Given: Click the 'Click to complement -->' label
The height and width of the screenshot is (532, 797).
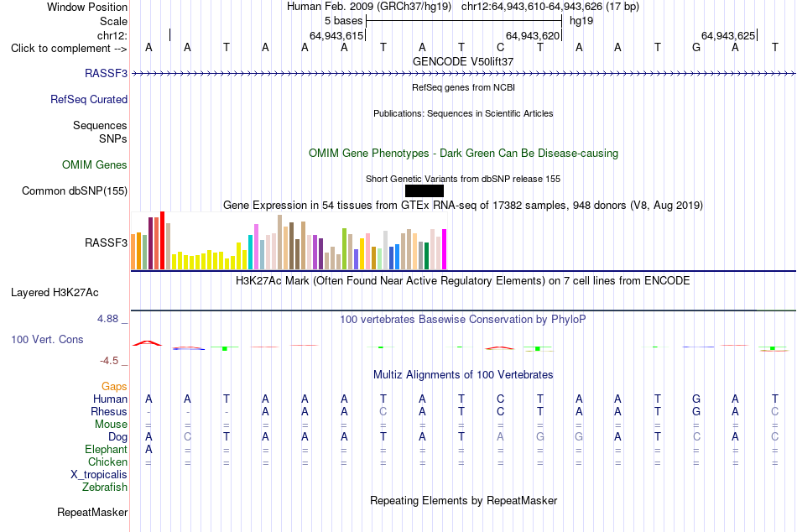Looking at the screenshot, I should (69, 49).
